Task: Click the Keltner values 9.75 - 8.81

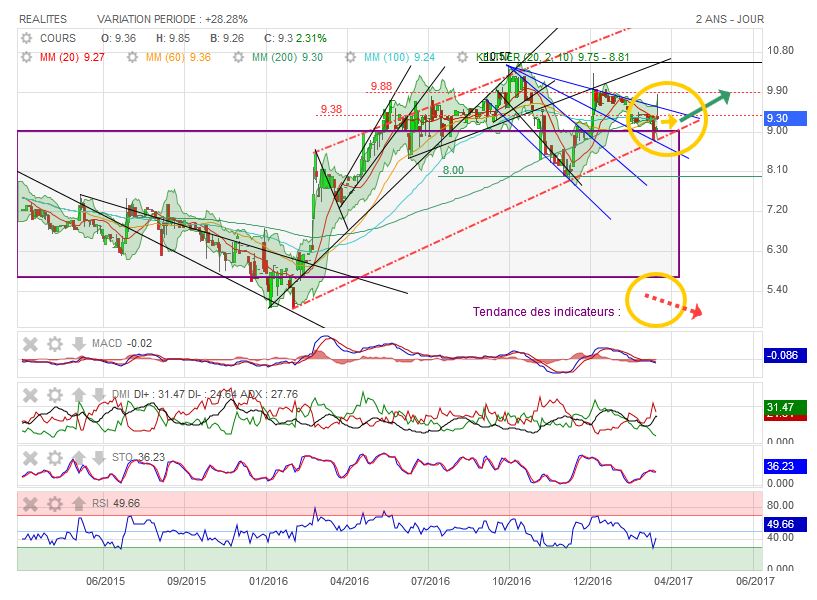Action: pos(603,57)
